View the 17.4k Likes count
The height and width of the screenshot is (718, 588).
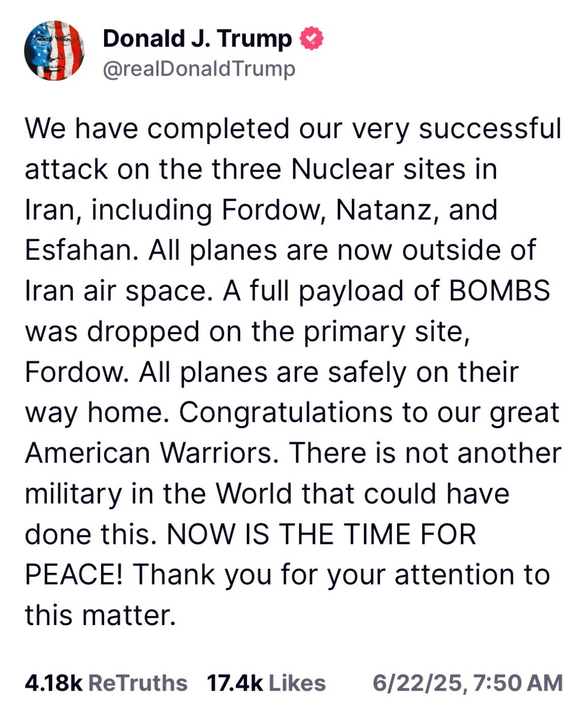[x=235, y=683]
